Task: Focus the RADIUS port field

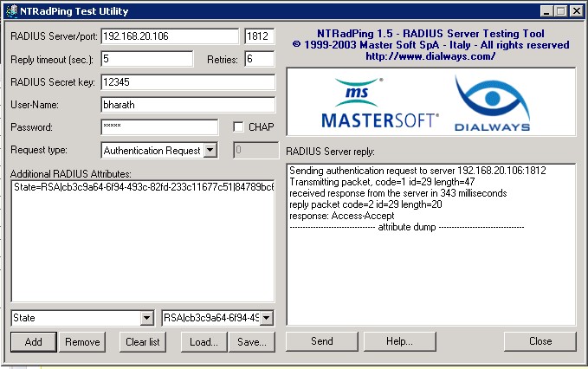Action: coord(259,36)
